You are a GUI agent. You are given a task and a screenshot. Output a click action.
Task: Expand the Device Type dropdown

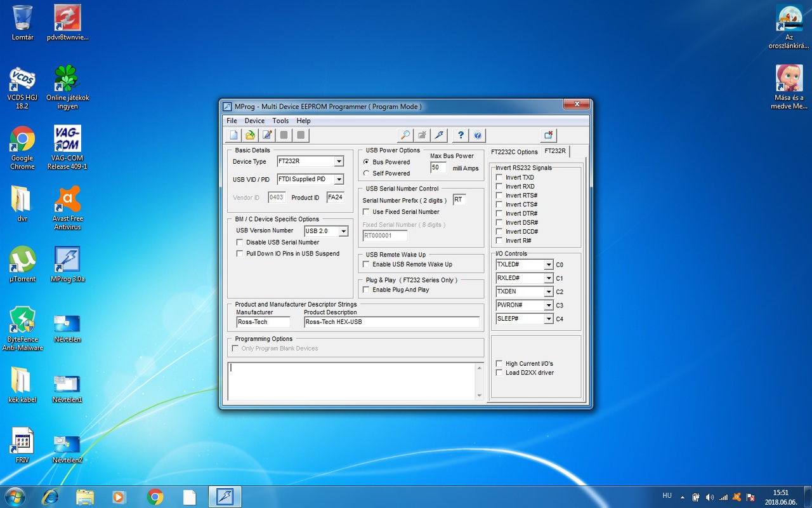point(339,162)
